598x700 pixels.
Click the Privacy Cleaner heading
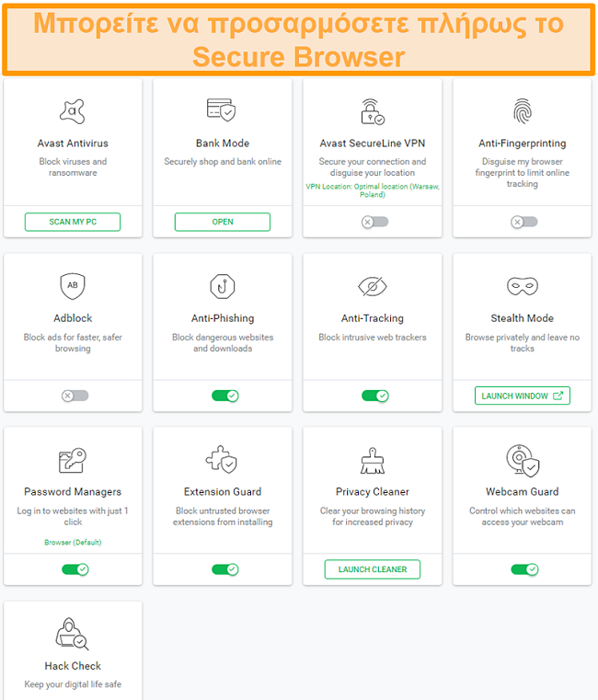(x=373, y=491)
